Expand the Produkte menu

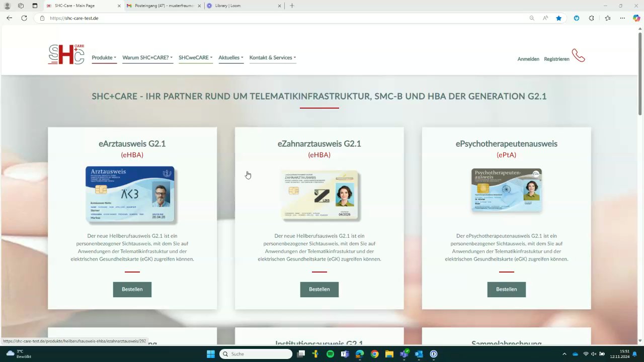pos(104,58)
